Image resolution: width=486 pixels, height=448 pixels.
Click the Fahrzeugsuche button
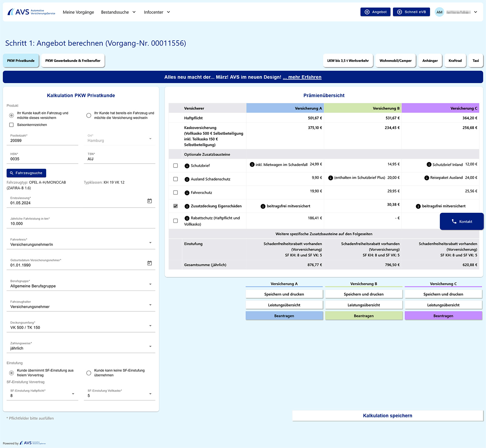pyautogui.click(x=26, y=173)
